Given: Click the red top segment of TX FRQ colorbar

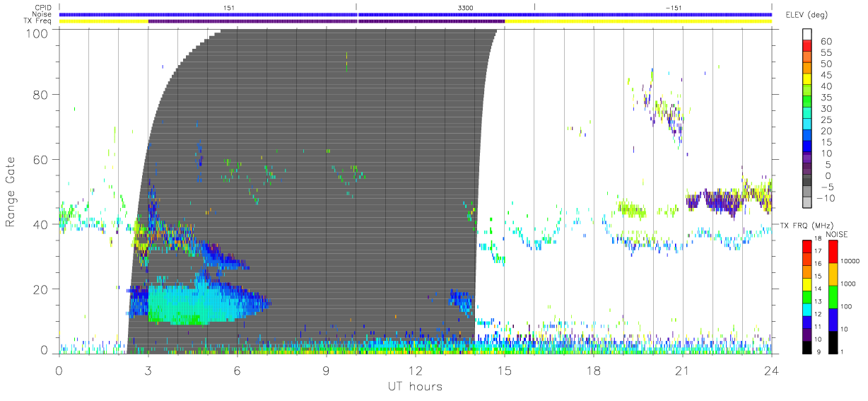Looking at the screenshot, I should click(807, 245).
